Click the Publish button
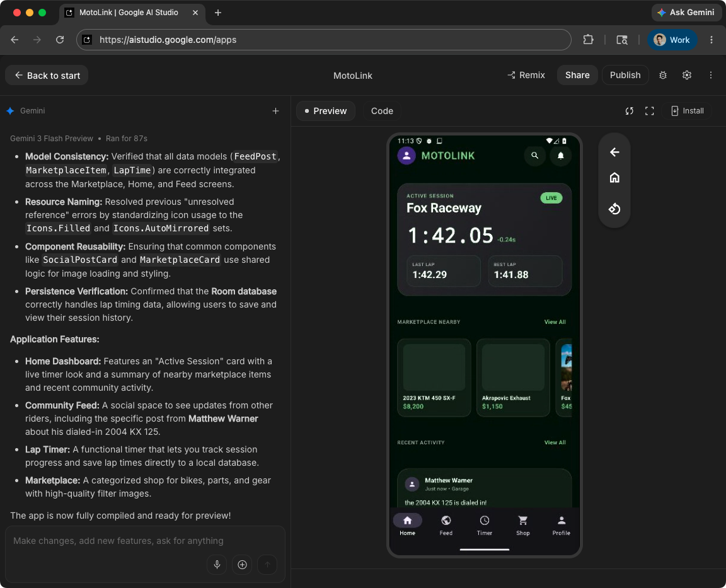The width and height of the screenshot is (726, 588). [x=625, y=75]
